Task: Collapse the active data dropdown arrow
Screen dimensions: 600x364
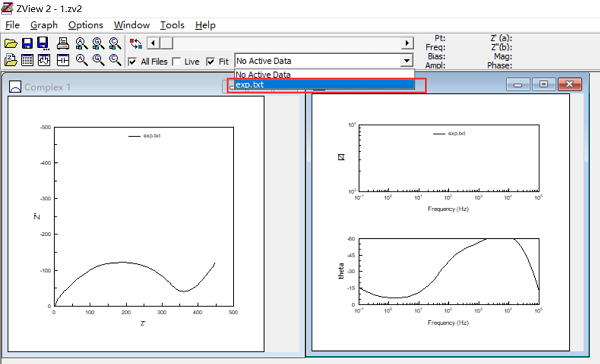Action: (x=407, y=61)
